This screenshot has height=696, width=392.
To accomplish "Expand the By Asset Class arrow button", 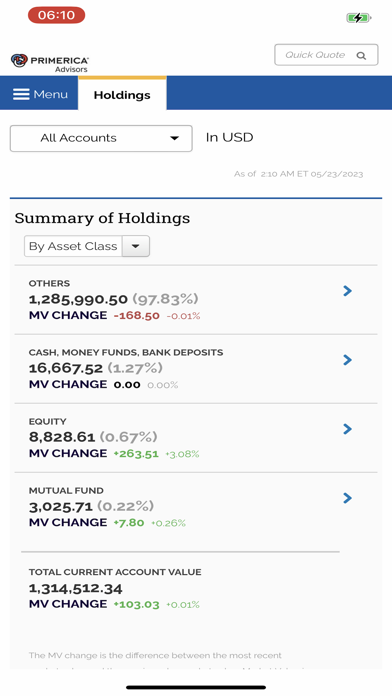I will pos(136,246).
